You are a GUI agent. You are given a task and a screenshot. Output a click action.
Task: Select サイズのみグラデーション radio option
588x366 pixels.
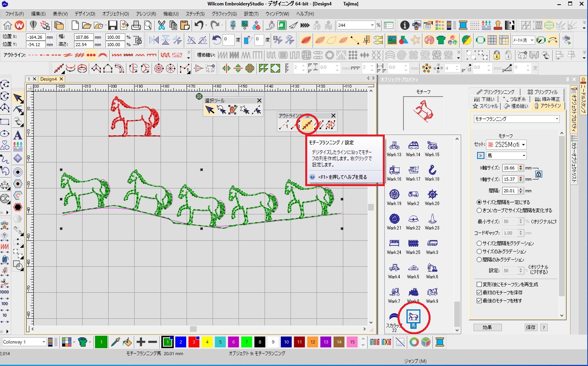(x=479, y=251)
